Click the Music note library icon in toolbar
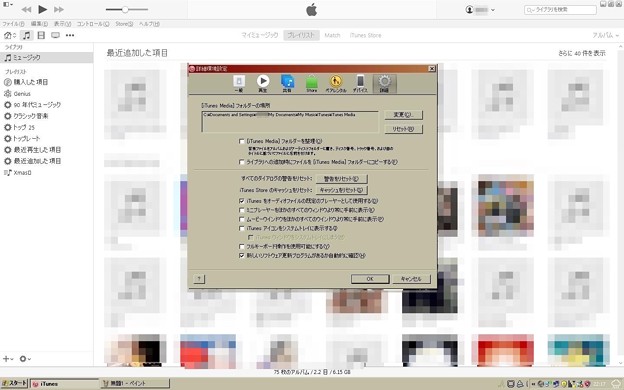The height and width of the screenshot is (390, 624). [x=26, y=35]
